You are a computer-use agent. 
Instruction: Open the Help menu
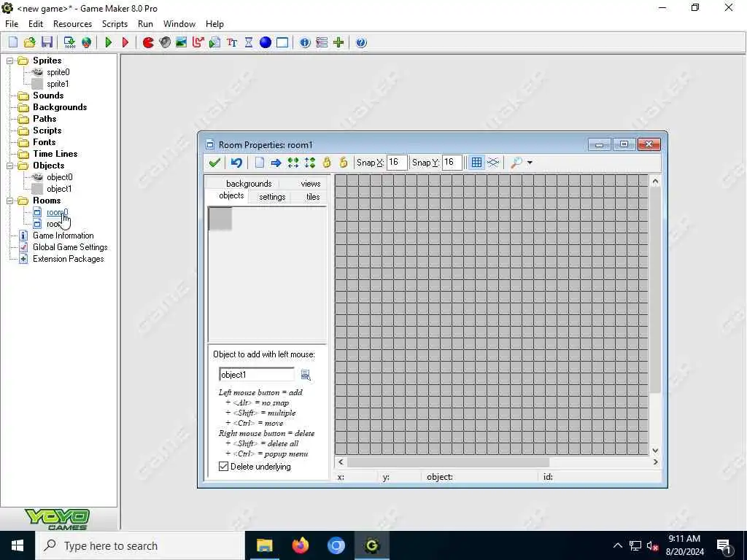(x=214, y=24)
